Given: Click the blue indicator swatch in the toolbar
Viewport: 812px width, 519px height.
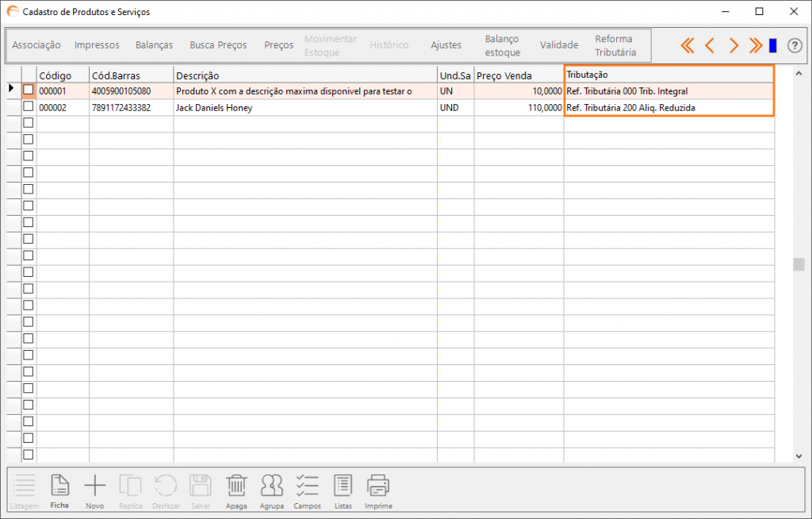Looking at the screenshot, I should point(773,45).
